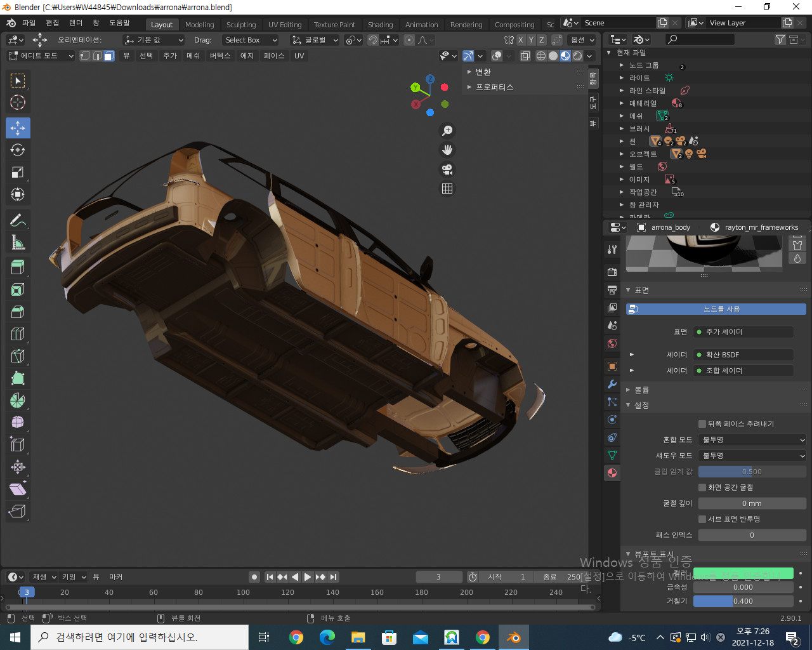This screenshot has width=812, height=650.
Task: Click the 노드를 사용 button
Action: click(x=716, y=309)
